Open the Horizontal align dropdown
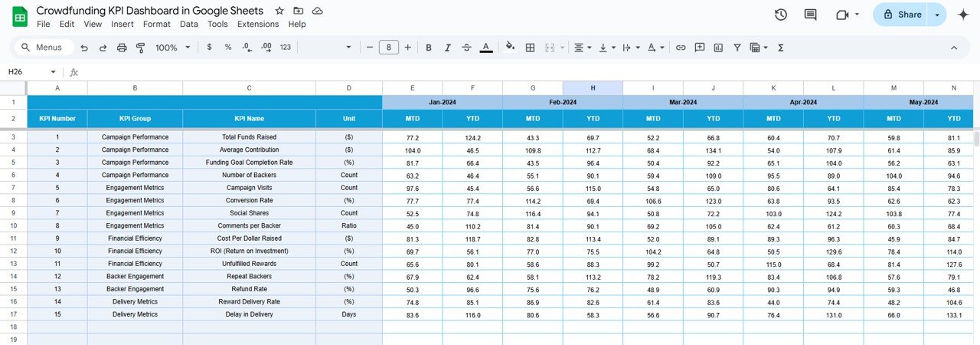The height and width of the screenshot is (345, 980). (583, 48)
